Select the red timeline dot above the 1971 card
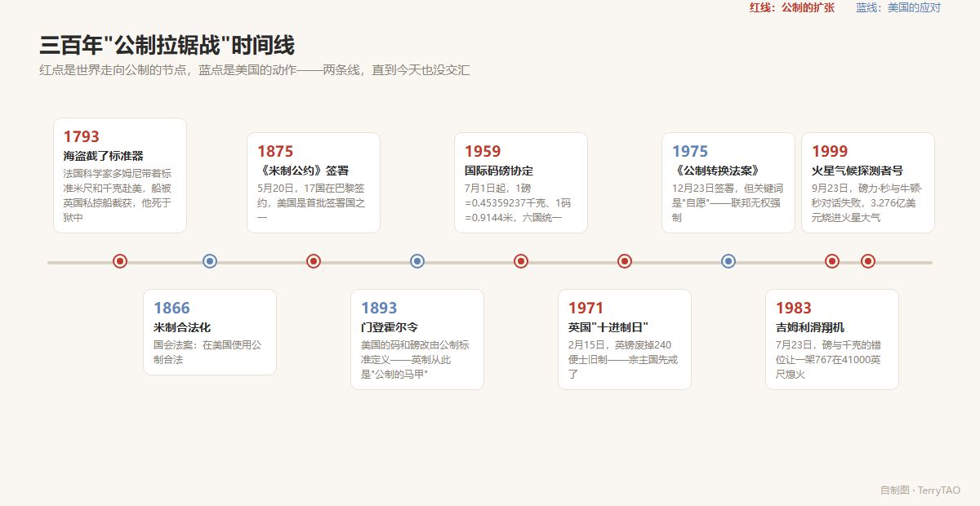This screenshot has height=506, width=980. pyautogui.click(x=625, y=261)
